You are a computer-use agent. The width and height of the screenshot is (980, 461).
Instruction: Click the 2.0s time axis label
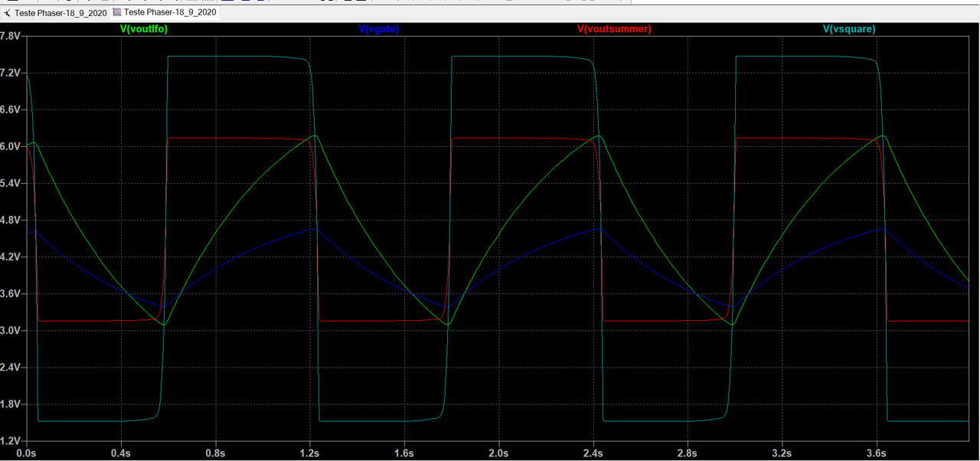[498, 453]
